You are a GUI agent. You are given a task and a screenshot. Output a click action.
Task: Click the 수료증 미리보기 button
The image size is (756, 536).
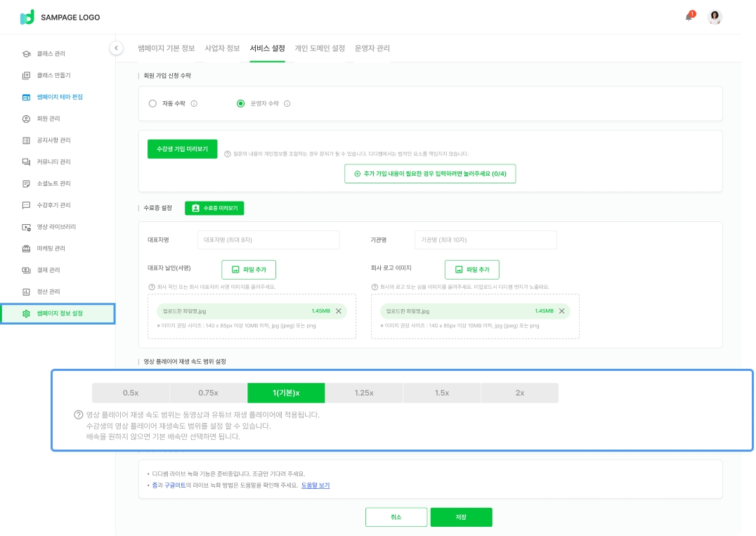[214, 208]
